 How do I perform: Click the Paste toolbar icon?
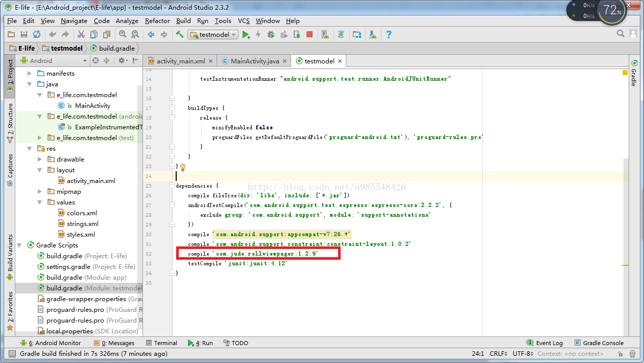pos(106,34)
